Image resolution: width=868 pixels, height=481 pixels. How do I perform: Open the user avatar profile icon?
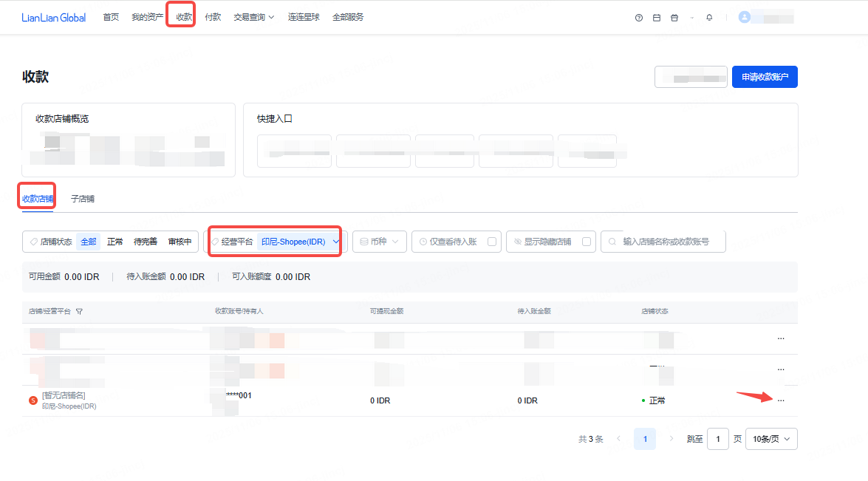[745, 17]
